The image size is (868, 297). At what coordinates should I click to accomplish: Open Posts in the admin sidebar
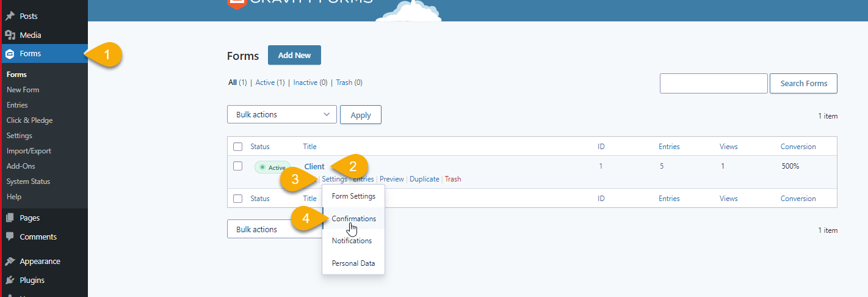pos(29,16)
